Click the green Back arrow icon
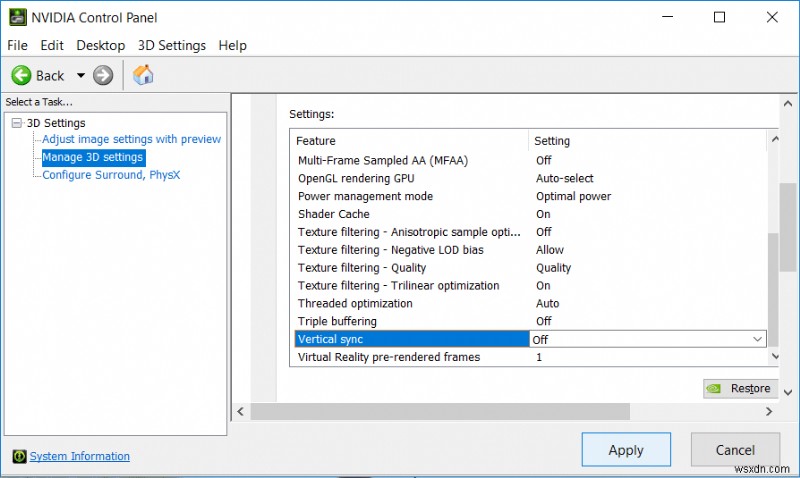 click(21, 75)
